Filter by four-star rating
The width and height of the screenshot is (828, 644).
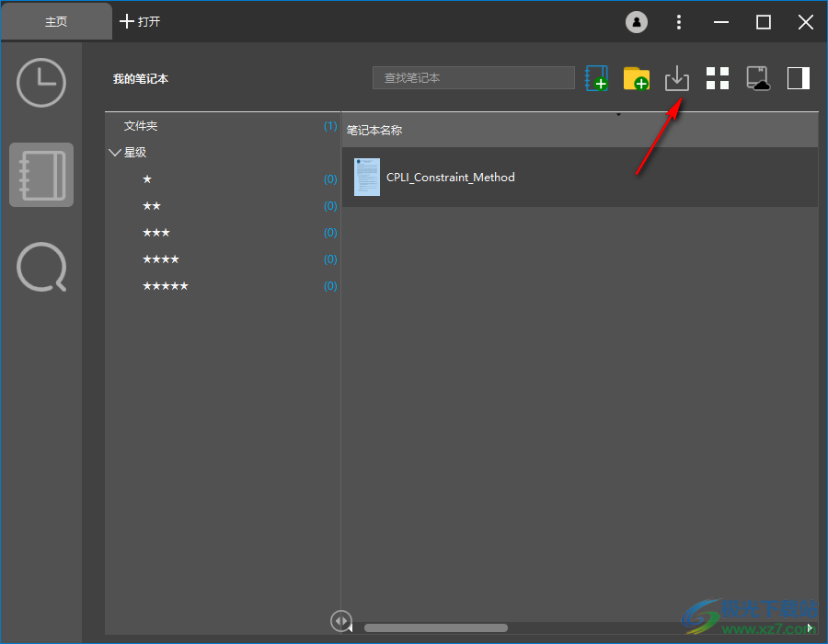click(161, 259)
